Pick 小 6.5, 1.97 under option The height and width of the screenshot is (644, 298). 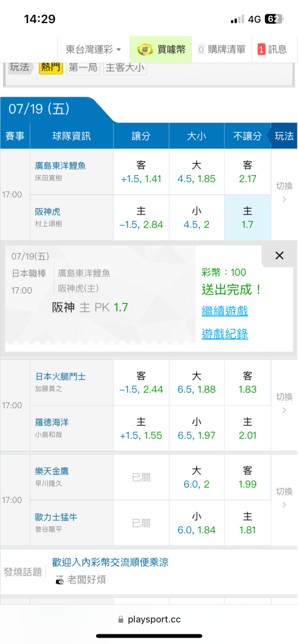[197, 428]
